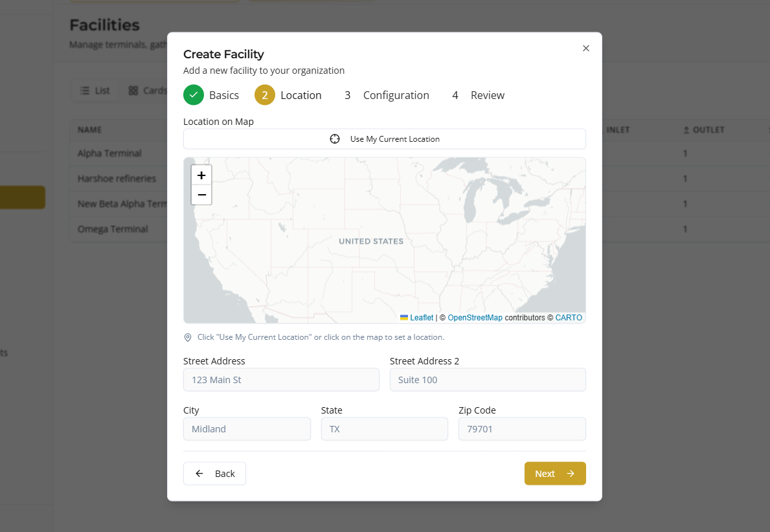This screenshot has height=532, width=770.
Task: Focus the State input field
Action: (385, 429)
